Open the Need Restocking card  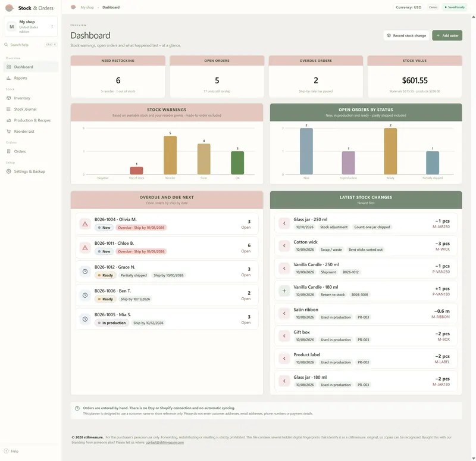[118, 76]
